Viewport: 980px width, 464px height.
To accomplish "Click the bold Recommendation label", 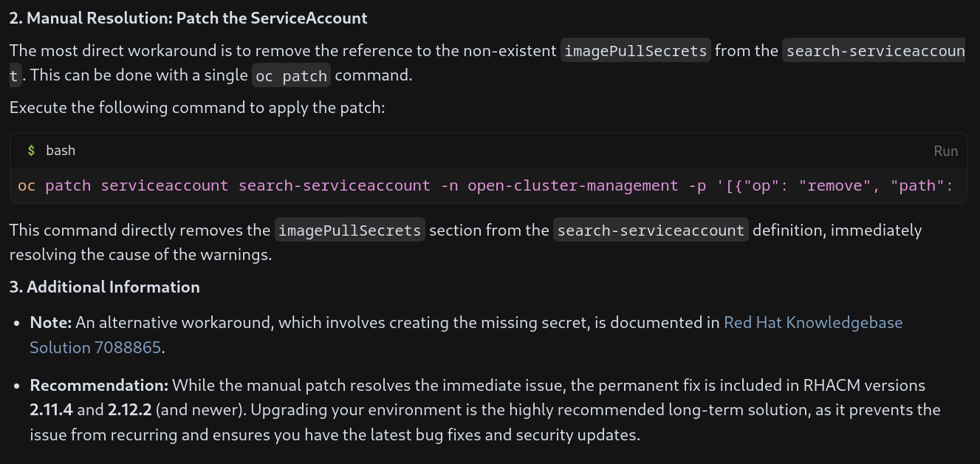I will coord(99,386).
